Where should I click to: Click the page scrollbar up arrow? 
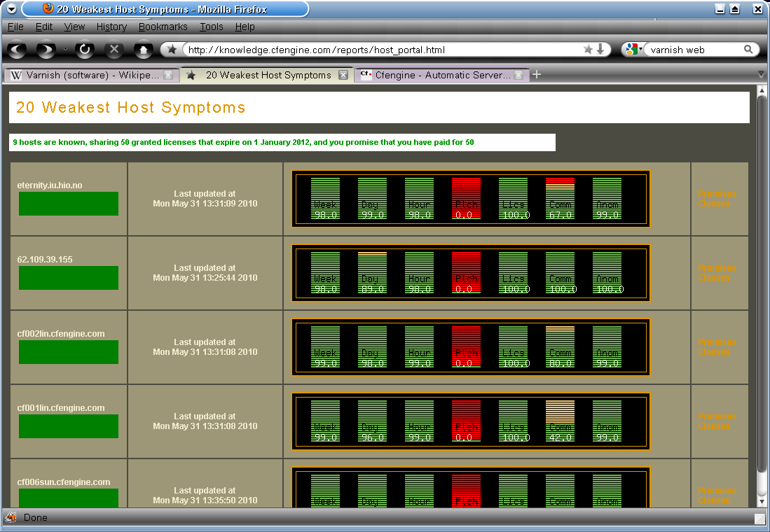(762, 90)
